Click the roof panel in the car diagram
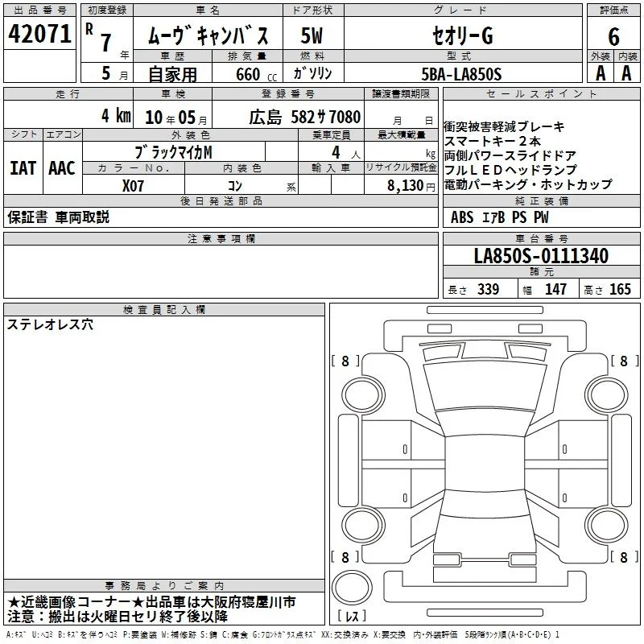 (x=485, y=464)
